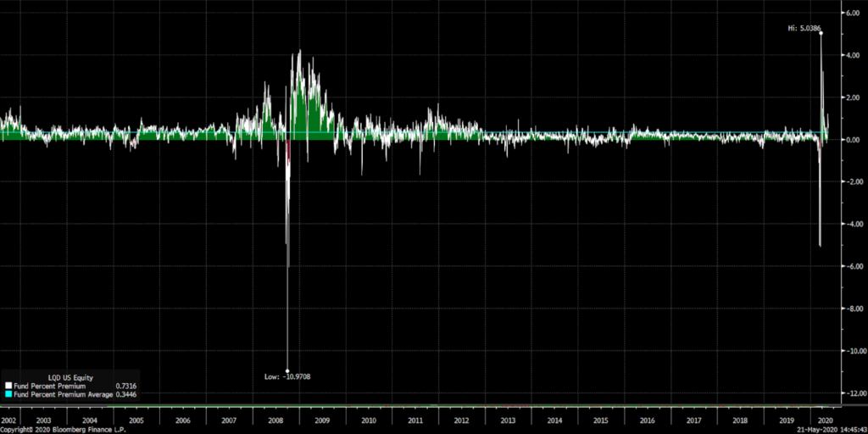Image resolution: width=868 pixels, height=434 pixels.
Task: Click the 0.3446 average value
Action: tap(125, 395)
